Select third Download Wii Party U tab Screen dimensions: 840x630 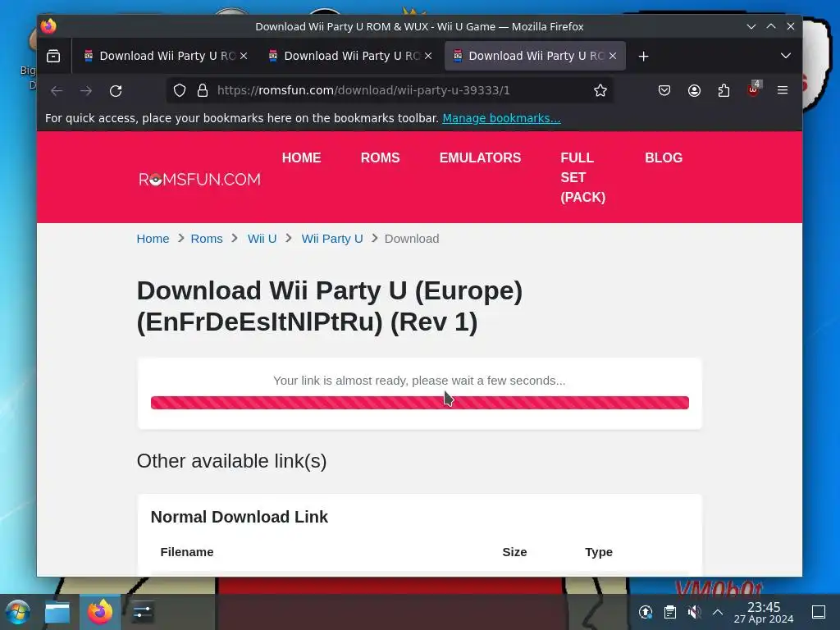[535, 56]
